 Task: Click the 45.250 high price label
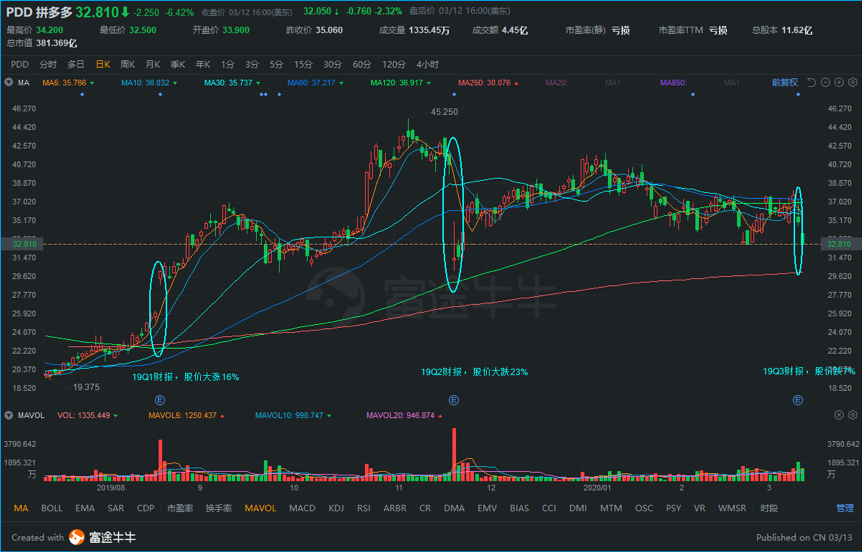[444, 112]
